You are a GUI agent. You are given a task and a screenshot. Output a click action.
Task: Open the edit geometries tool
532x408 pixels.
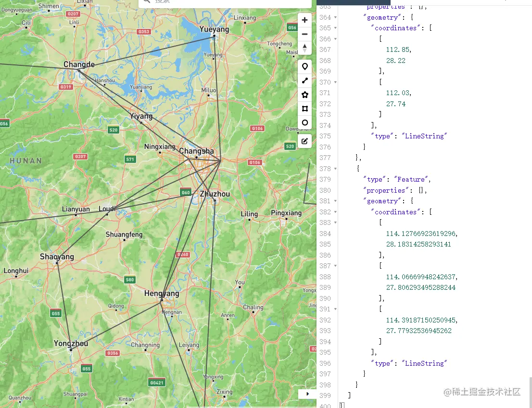point(304,141)
